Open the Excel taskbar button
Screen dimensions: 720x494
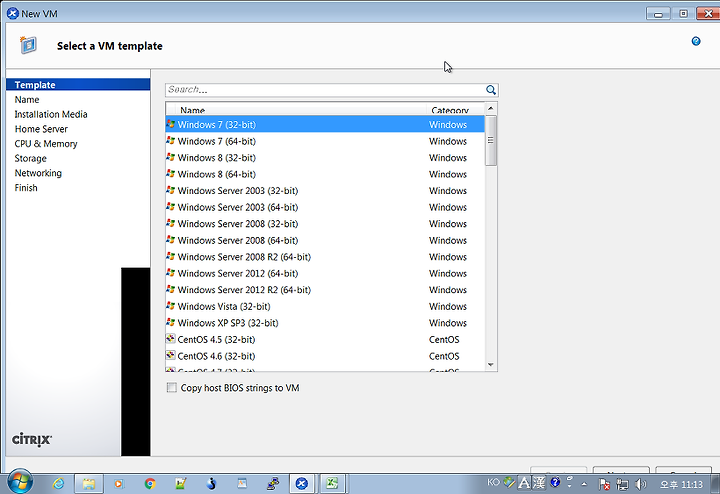332,483
